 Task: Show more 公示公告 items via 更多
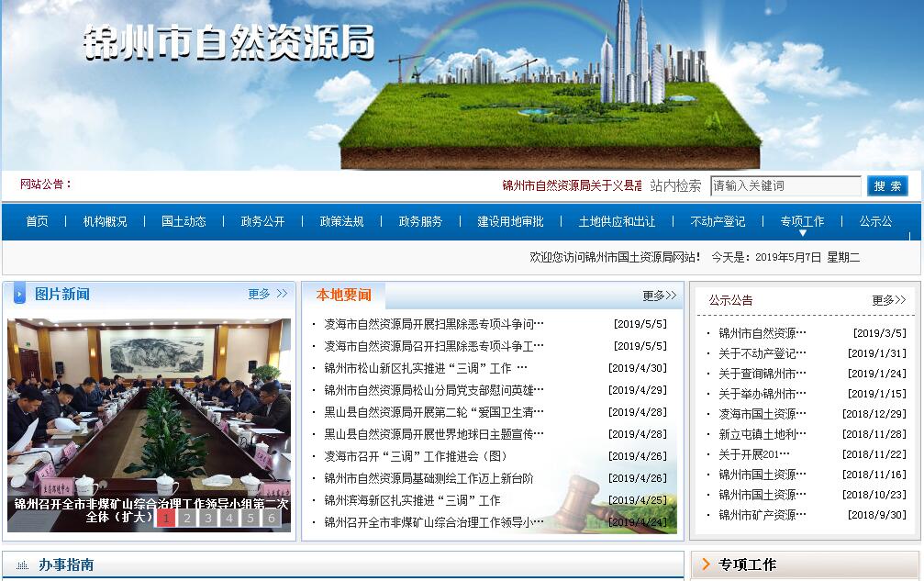coord(887,300)
